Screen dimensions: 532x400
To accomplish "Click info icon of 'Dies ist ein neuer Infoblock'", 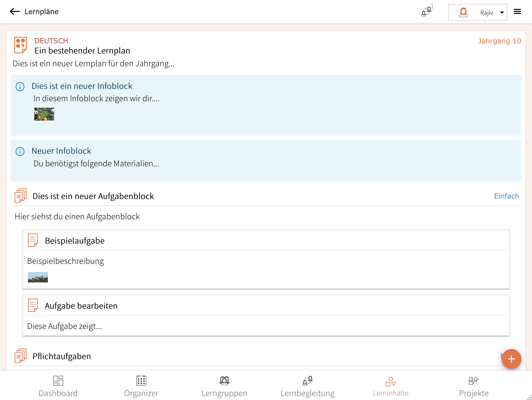I will coord(20,87).
